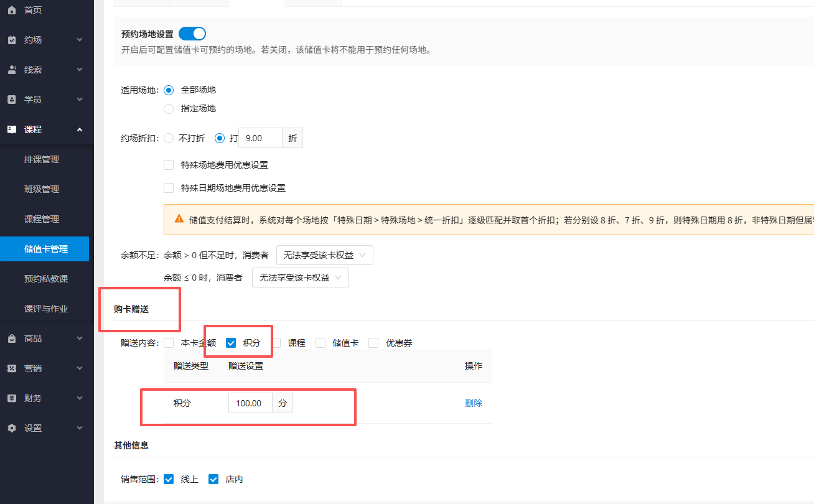Click the 课程 book icon in sidebar
Image resolution: width=814 pixels, height=504 pixels.
(11, 129)
